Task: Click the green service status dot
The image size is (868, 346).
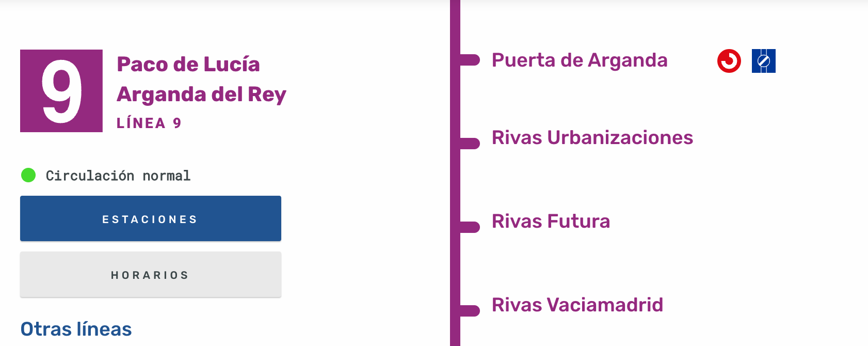Action: pyautogui.click(x=28, y=175)
